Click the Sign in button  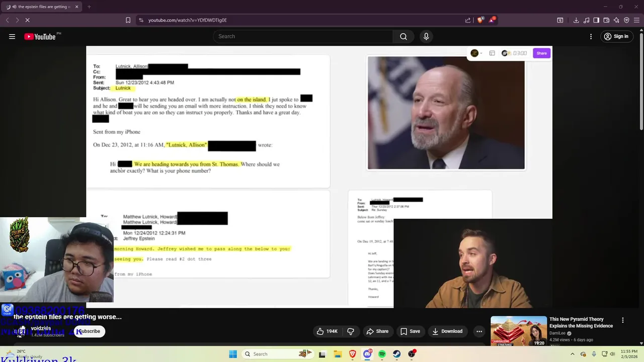point(617,36)
